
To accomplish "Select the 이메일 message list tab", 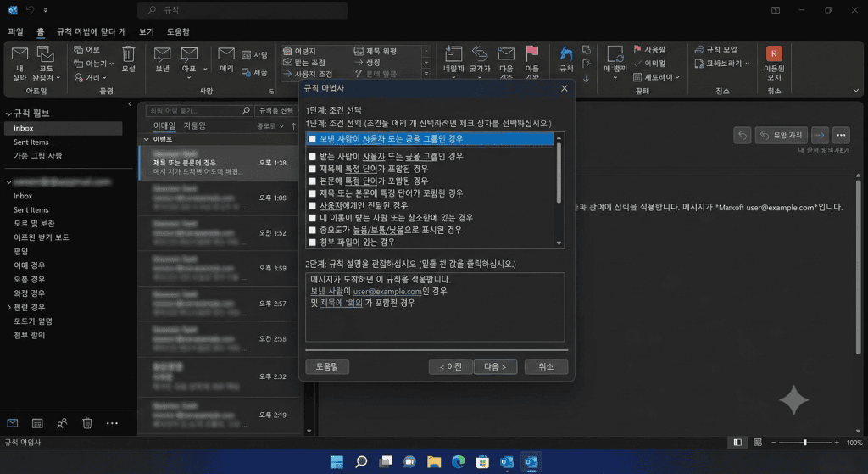I will [x=164, y=126].
